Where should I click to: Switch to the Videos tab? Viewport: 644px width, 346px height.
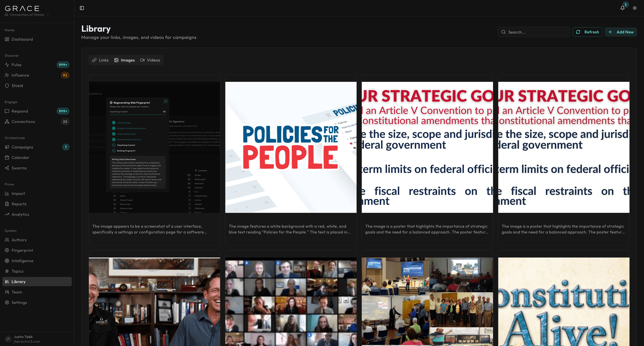point(150,60)
